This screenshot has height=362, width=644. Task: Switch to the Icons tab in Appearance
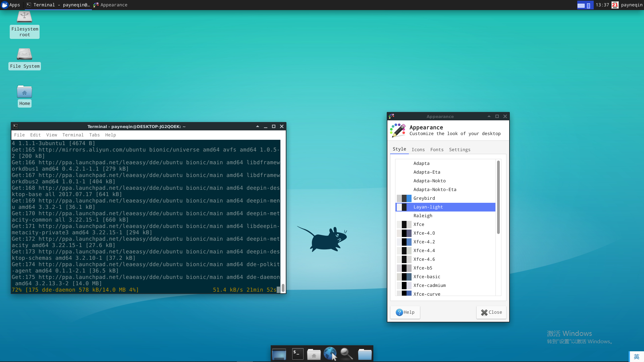pyautogui.click(x=418, y=149)
